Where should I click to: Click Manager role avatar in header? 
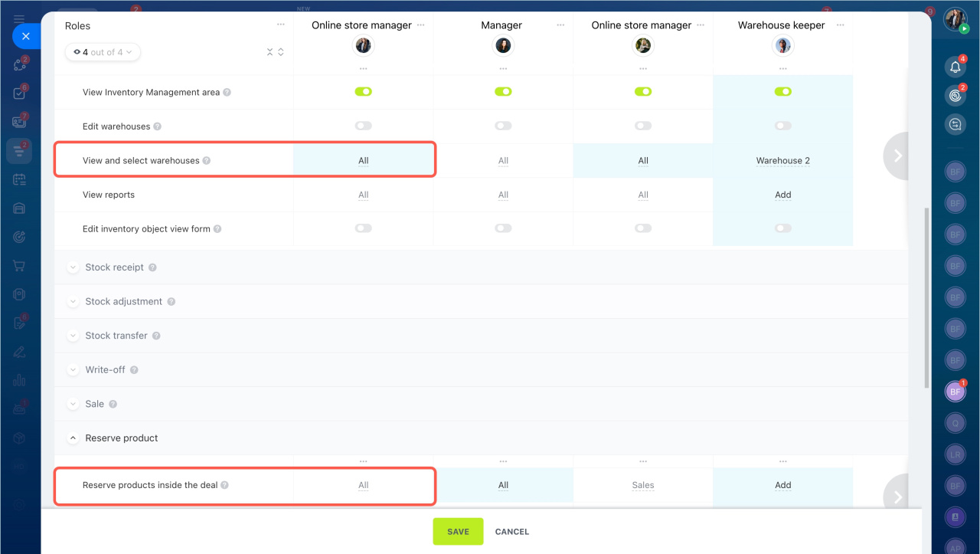(x=503, y=46)
